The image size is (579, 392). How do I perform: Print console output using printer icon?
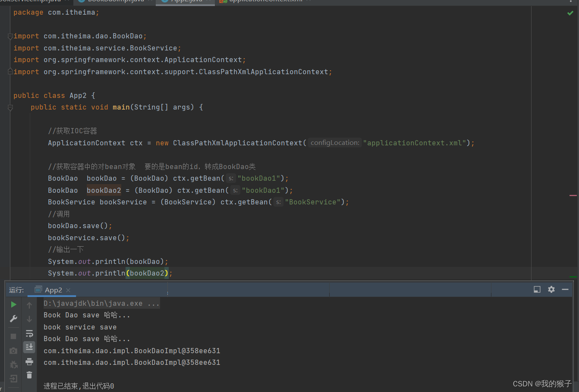click(29, 361)
